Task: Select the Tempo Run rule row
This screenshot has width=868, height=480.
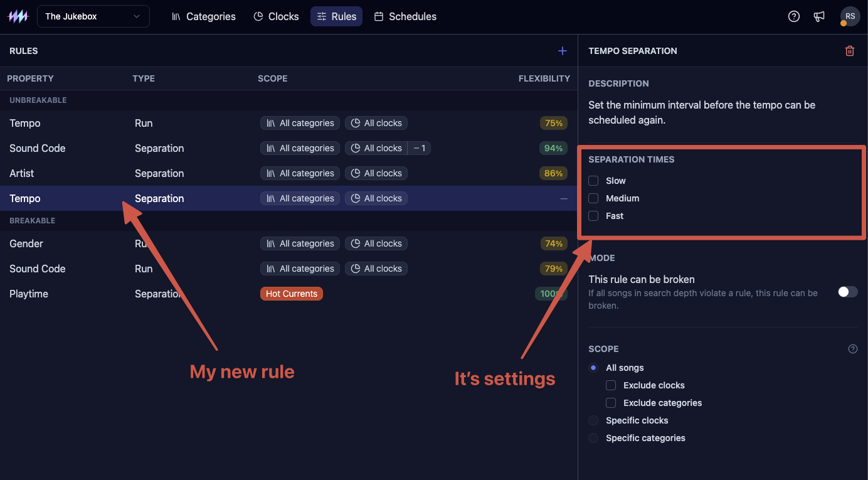Action: pyautogui.click(x=288, y=123)
